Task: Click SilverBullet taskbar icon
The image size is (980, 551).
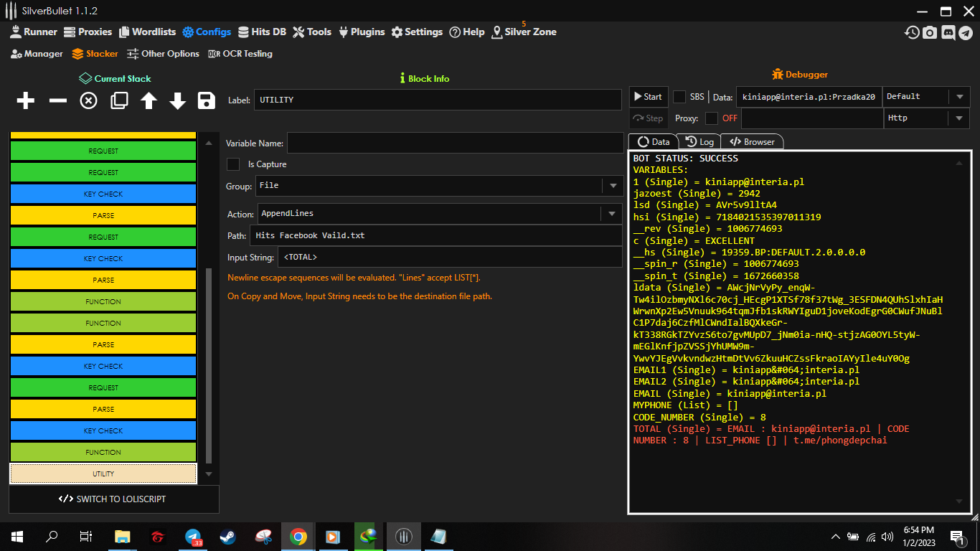Action: point(404,536)
